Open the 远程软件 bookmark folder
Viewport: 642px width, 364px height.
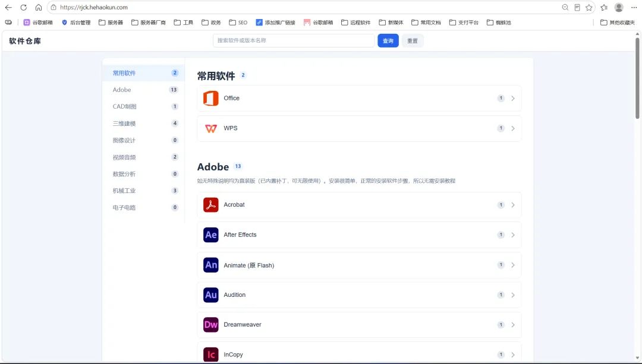[356, 23]
